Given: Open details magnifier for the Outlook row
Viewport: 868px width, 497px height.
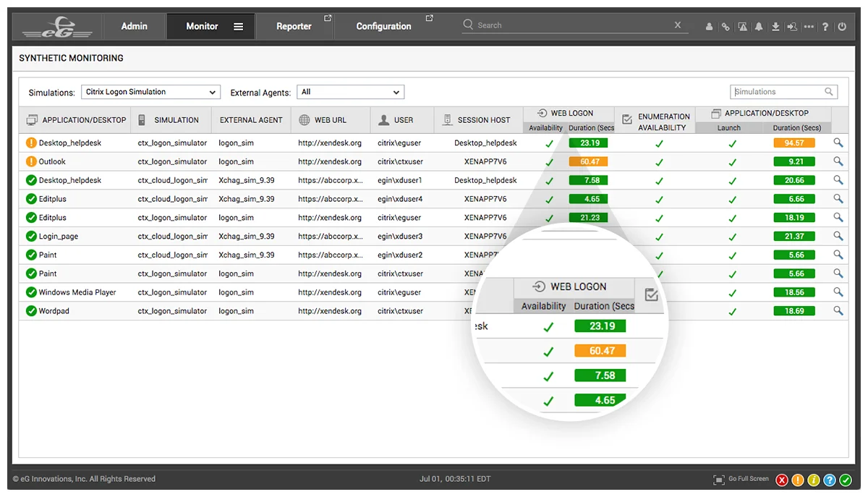Looking at the screenshot, I should 838,161.
